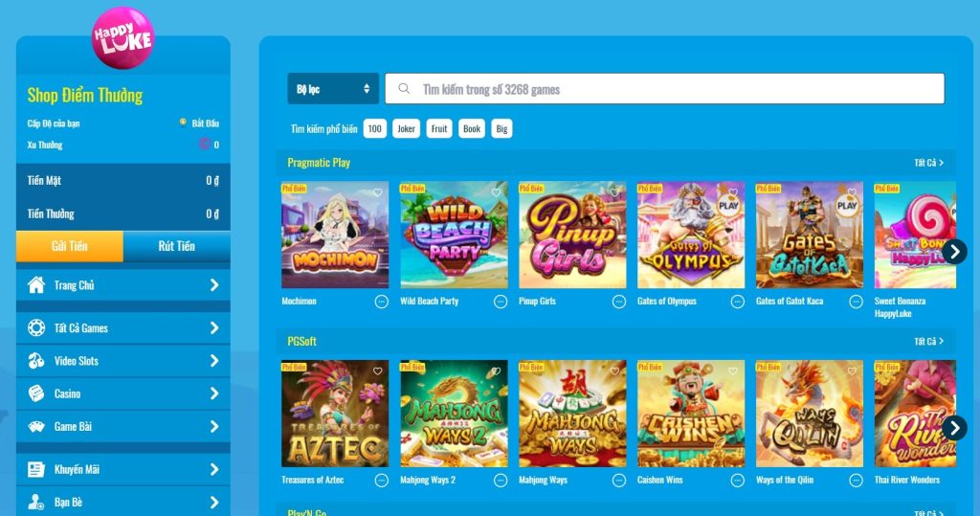Toggle favorite heart on Mochimon thumbnail
This screenshot has height=516, width=980.
(x=377, y=192)
